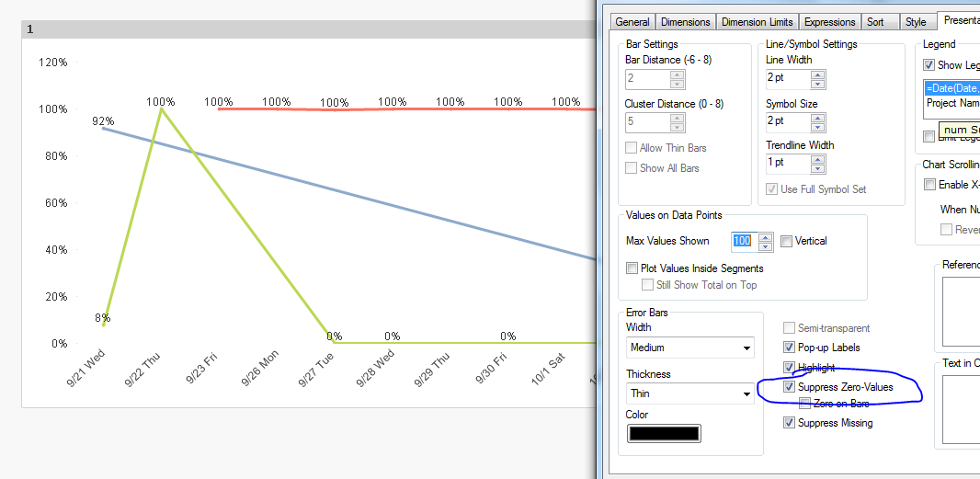980x479 pixels.
Task: Decrease Line Width using down arrow
Action: pyautogui.click(x=817, y=84)
